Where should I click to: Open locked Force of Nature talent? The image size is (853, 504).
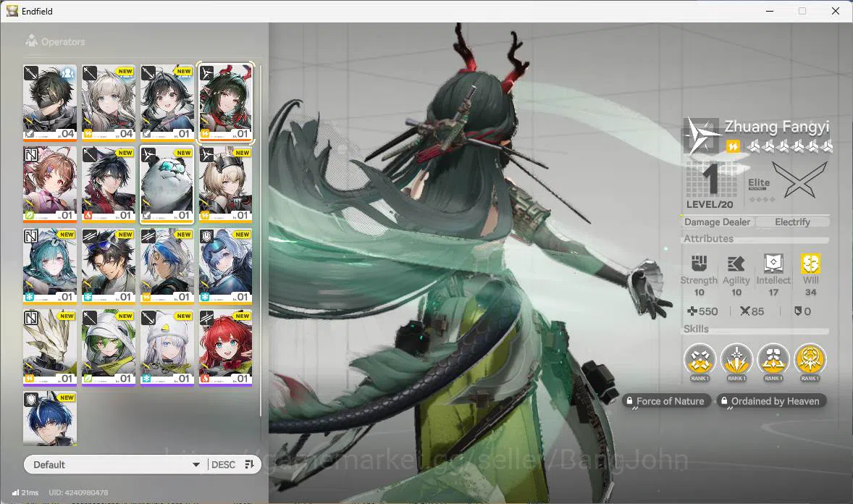[x=666, y=401]
